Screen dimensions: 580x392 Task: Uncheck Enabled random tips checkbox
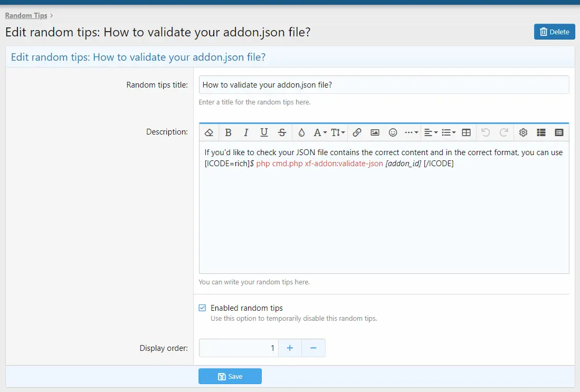click(x=202, y=308)
